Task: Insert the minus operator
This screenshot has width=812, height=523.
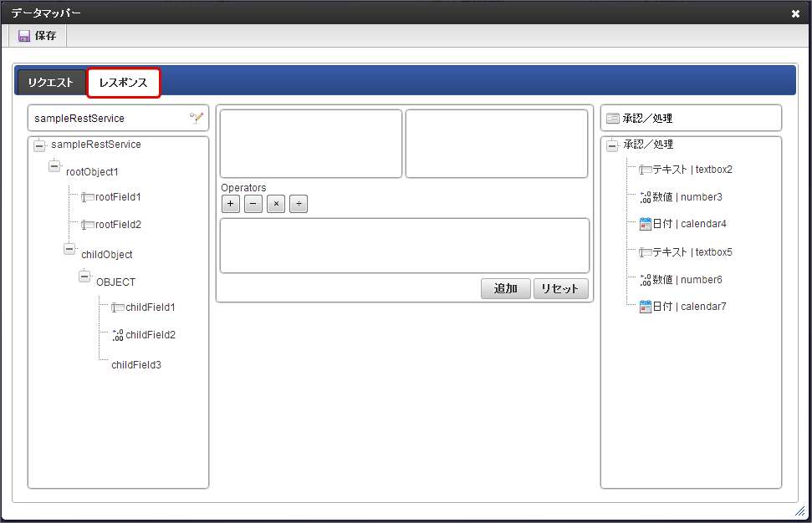Action: coord(253,204)
